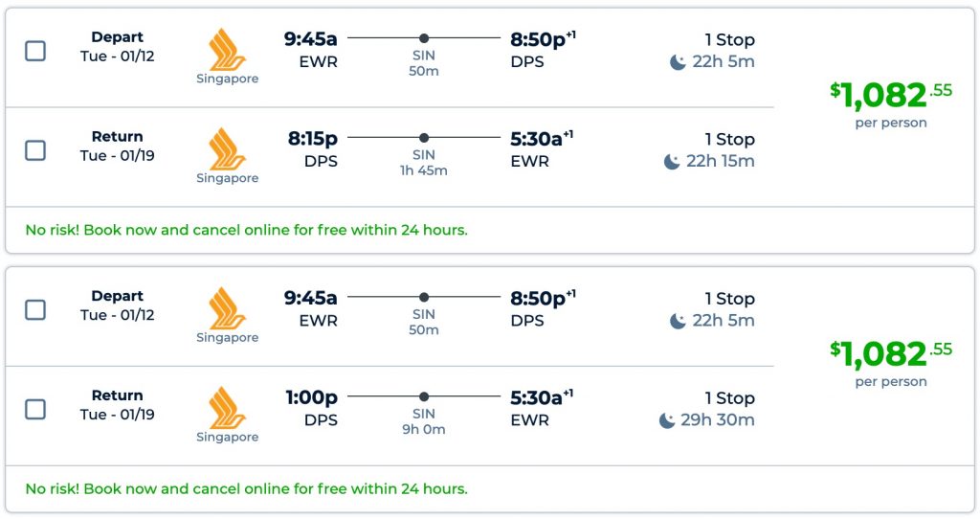This screenshot has height=519, width=980.
Task: Tick the first result's Depart Tue 01/12 checkbox
Action: (x=35, y=51)
